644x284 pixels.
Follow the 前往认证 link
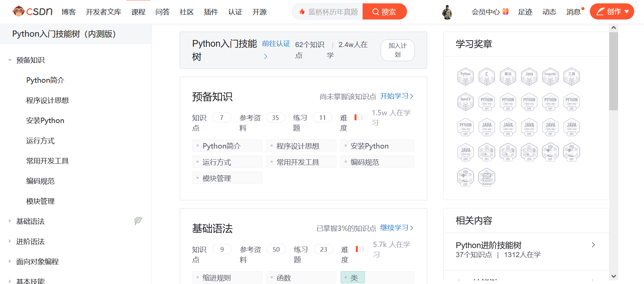(276, 44)
